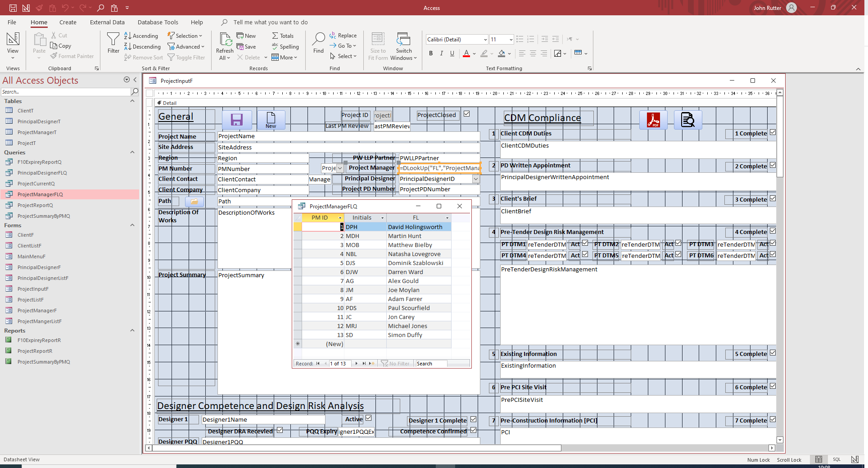Toggle the 4 Complete checkbox

point(773,231)
